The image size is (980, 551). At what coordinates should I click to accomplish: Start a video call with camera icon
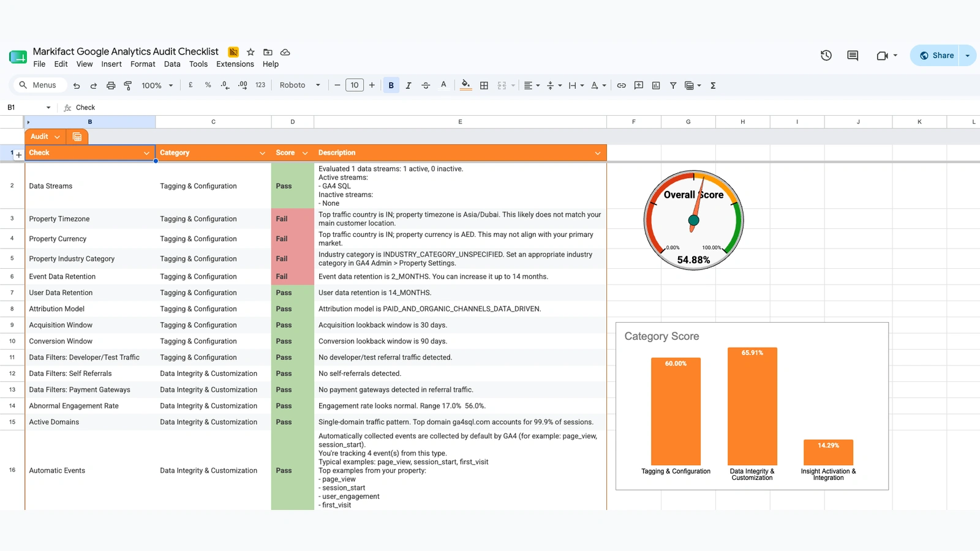(x=882, y=55)
